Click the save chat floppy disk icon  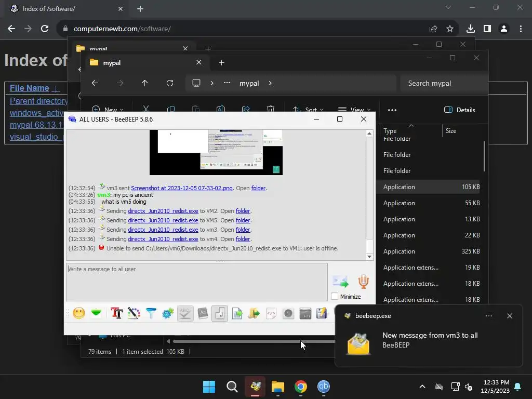click(x=322, y=313)
